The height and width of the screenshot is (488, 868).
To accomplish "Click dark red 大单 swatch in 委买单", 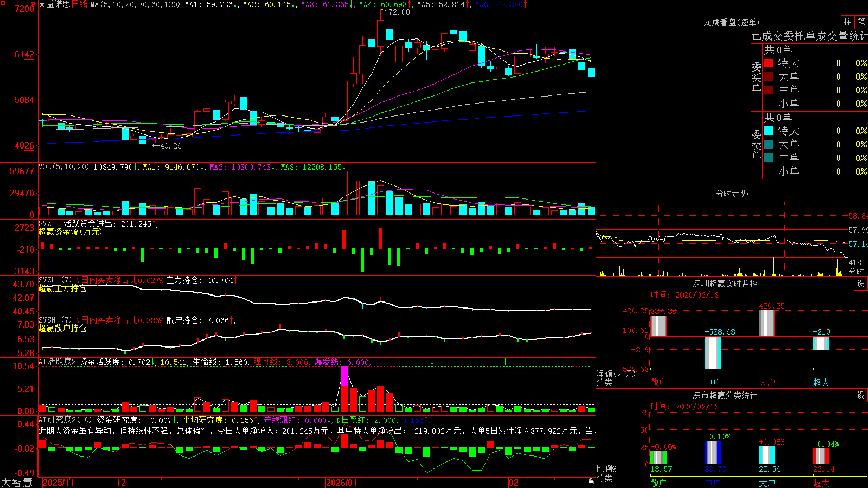I will [768, 76].
